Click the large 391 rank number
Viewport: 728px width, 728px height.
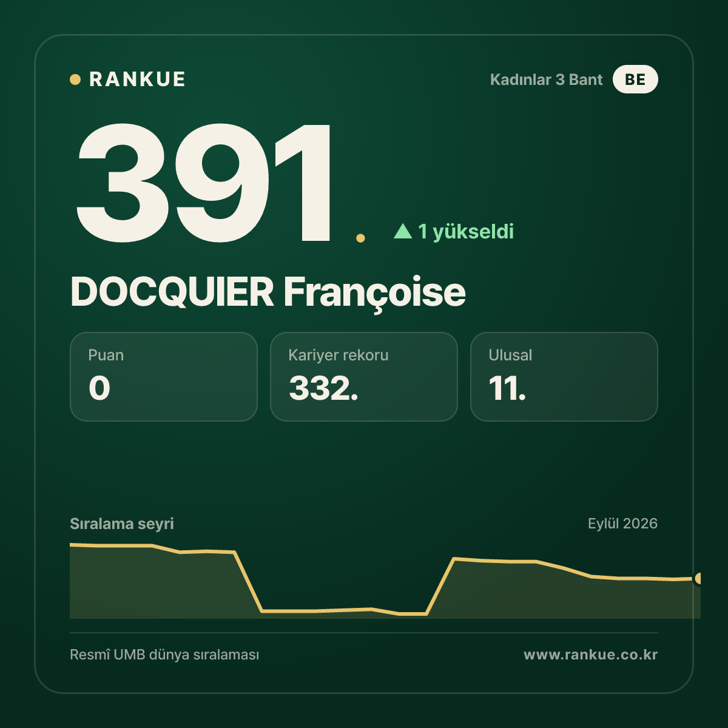204,182
